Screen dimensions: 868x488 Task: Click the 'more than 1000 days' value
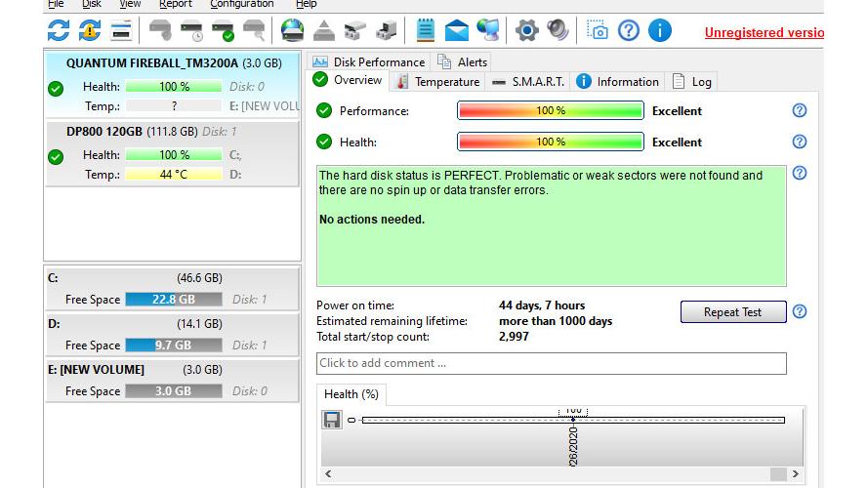click(556, 321)
